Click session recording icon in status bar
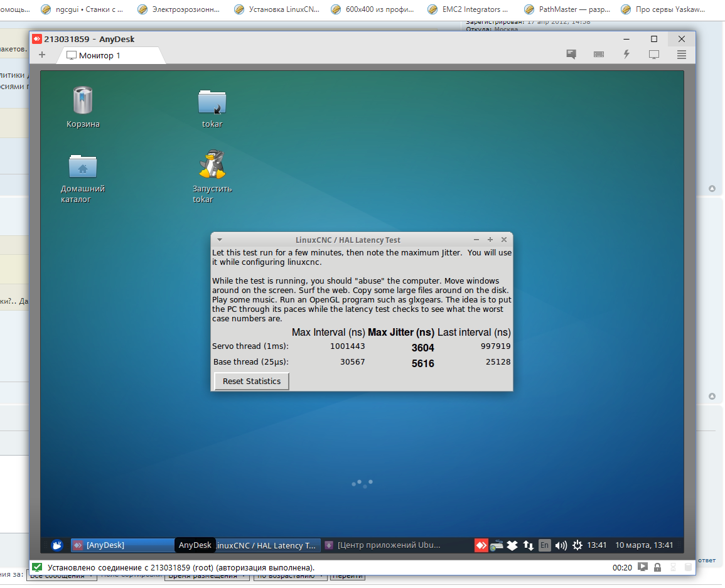This screenshot has height=588, width=725. coord(642,567)
